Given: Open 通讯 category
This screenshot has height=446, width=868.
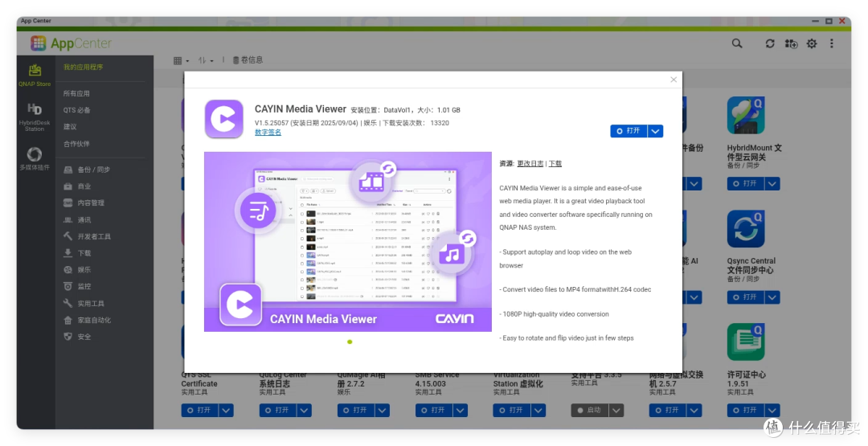Looking at the screenshot, I should click(x=77, y=219).
